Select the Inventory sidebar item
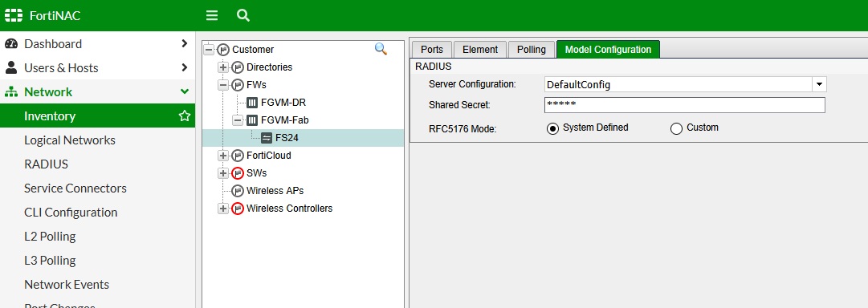The width and height of the screenshot is (868, 308). pos(97,116)
